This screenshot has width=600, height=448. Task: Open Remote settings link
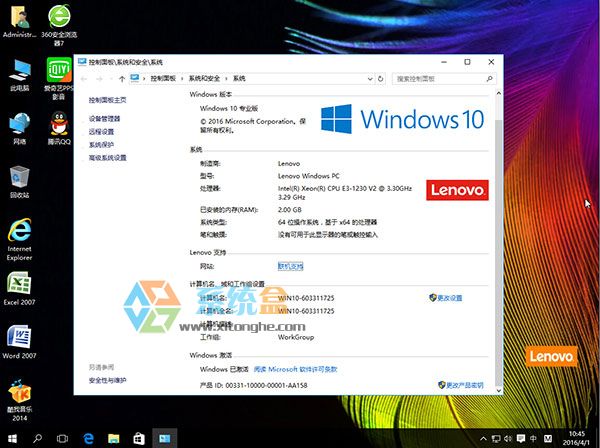click(101, 132)
